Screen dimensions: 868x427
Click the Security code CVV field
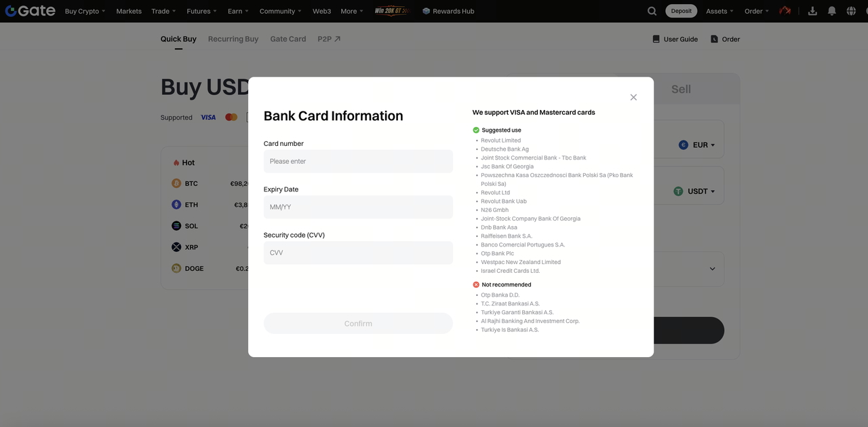point(358,253)
